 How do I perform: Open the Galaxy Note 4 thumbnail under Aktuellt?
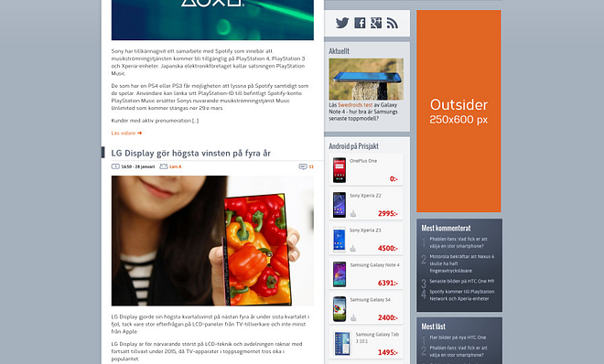pos(366,80)
